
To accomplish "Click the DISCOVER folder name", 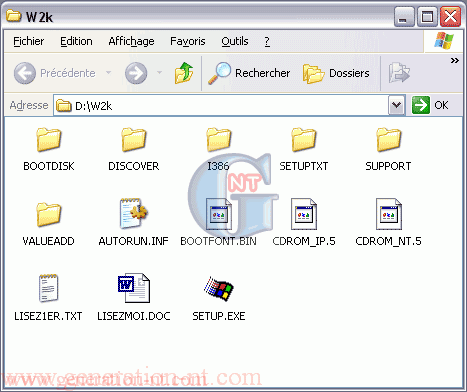I will (x=134, y=166).
